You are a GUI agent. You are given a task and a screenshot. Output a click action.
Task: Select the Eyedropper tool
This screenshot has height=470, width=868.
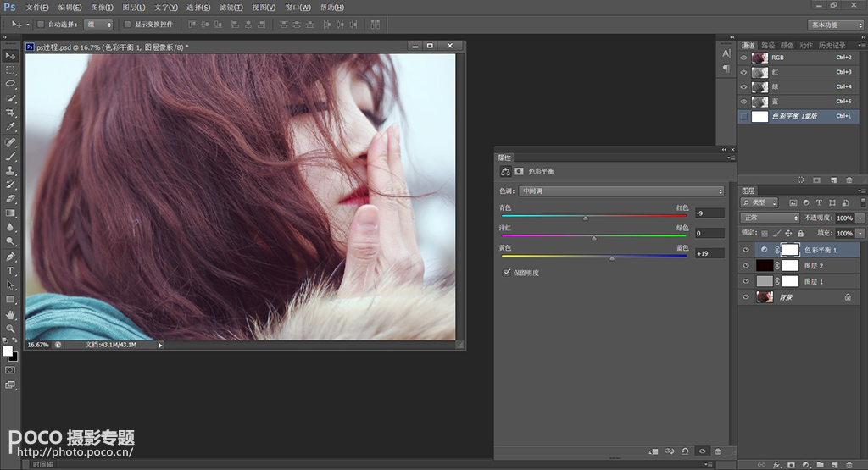point(10,127)
